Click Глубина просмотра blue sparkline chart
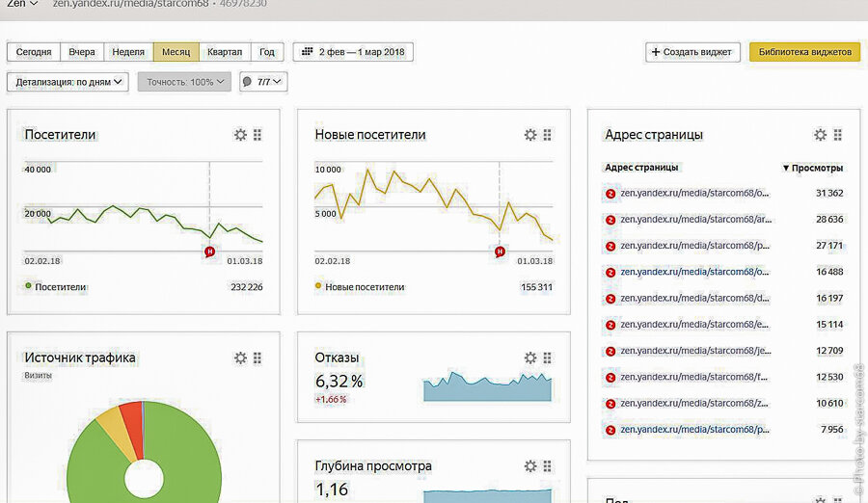 click(x=488, y=496)
